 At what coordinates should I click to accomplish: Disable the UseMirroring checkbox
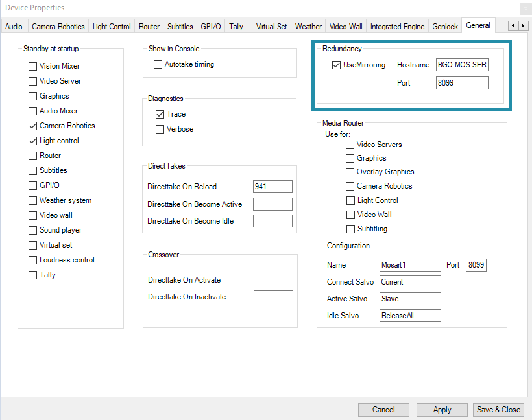(x=336, y=65)
